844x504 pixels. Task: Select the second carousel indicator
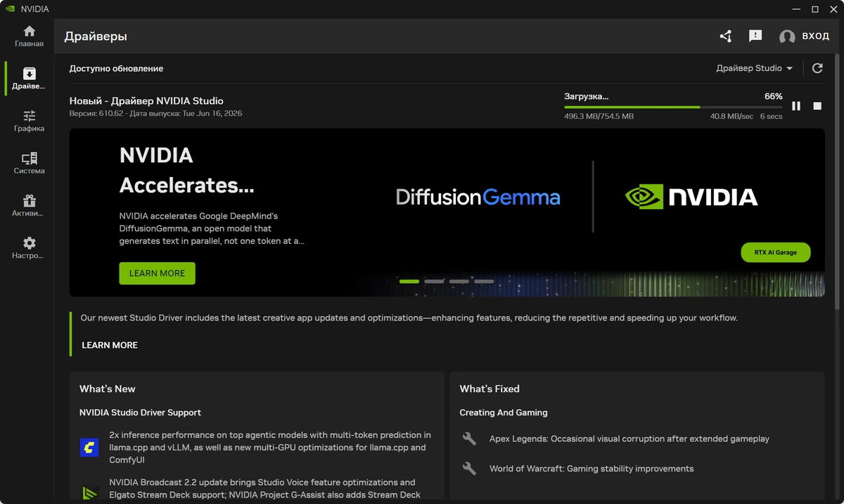(x=434, y=281)
